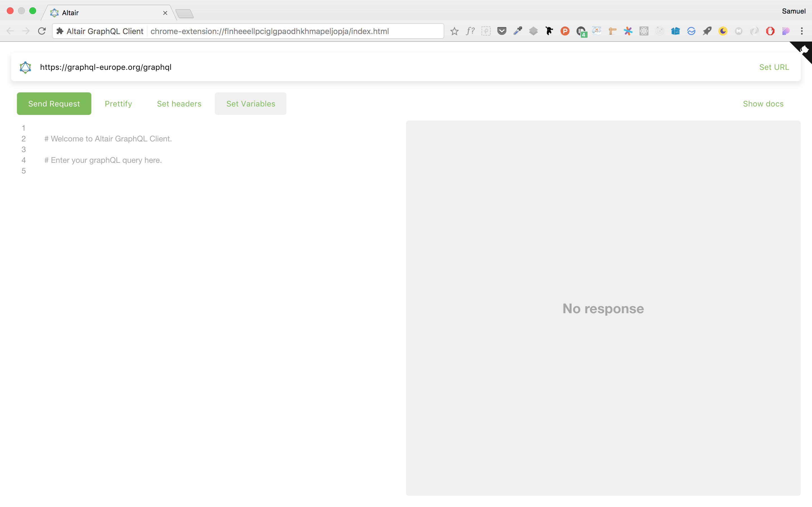
Task: Switch to the Altair browser tab
Action: coord(101,13)
